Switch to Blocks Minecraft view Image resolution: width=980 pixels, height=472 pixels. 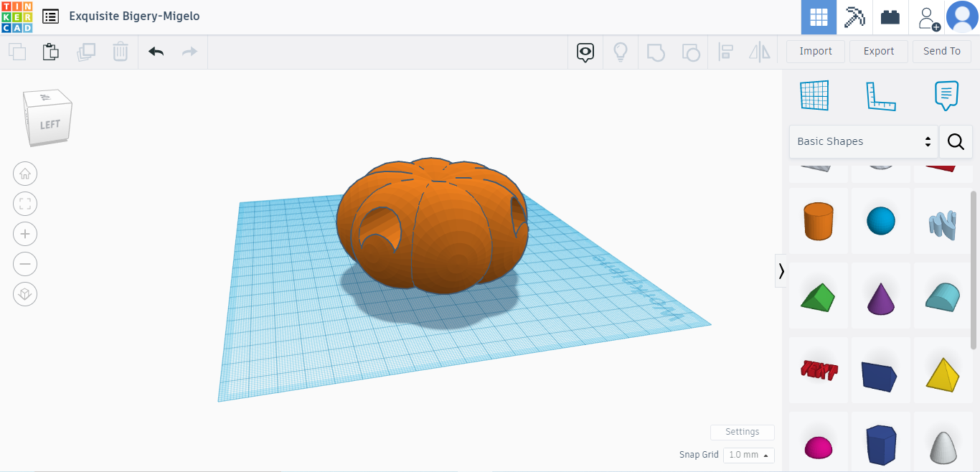tap(854, 17)
